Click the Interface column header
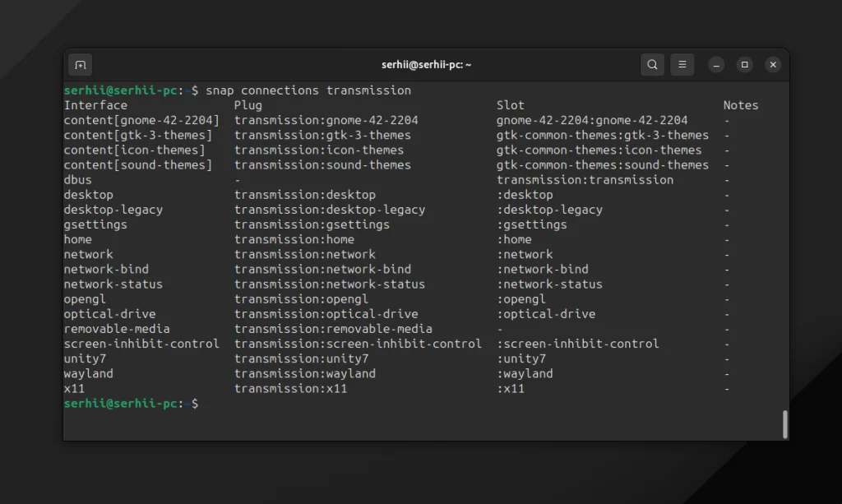Image resolution: width=842 pixels, height=504 pixels. [95, 105]
